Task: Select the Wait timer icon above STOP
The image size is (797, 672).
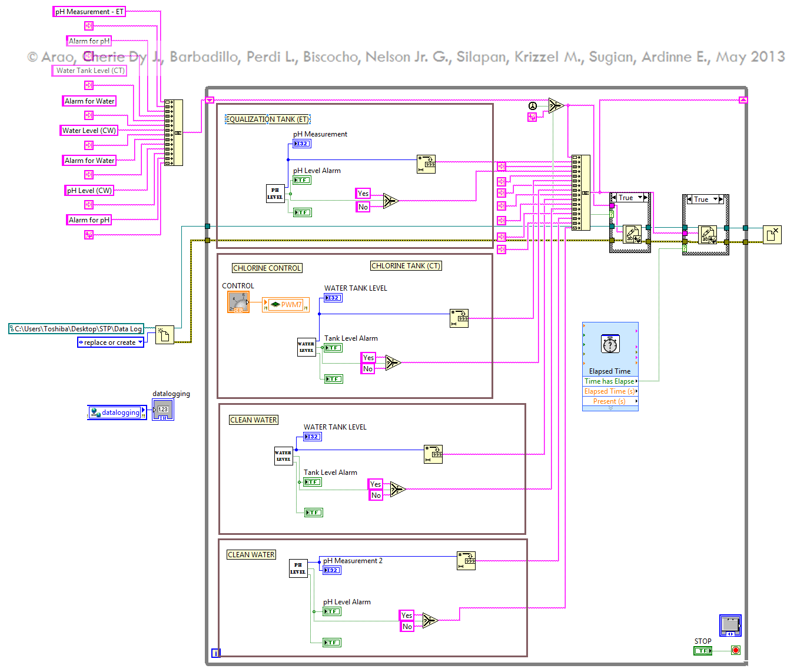Action: [730, 626]
